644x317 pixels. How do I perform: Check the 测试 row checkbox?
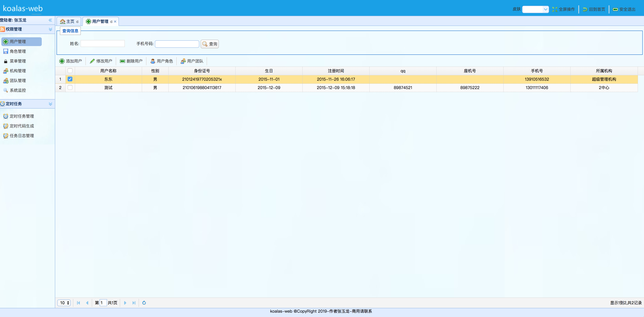(x=70, y=88)
